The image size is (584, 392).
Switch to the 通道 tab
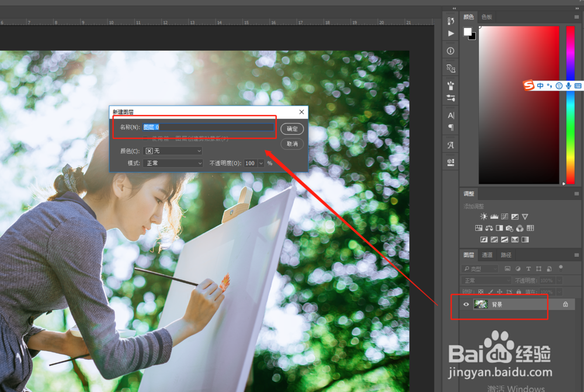(x=487, y=255)
